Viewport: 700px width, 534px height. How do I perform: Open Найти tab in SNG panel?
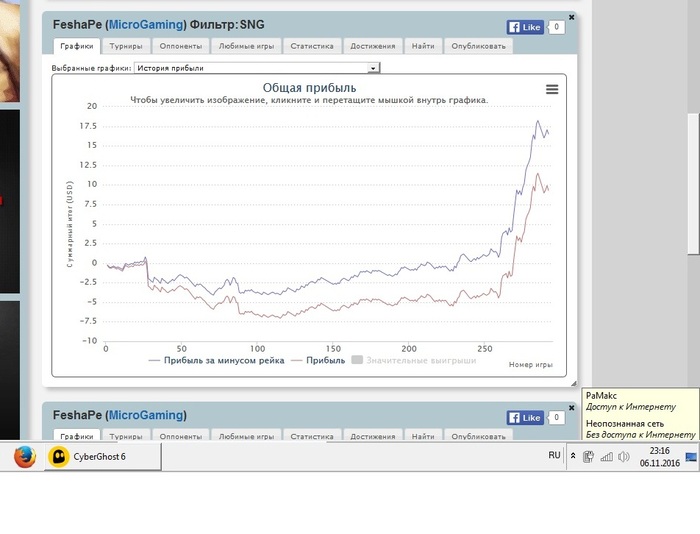(x=423, y=46)
